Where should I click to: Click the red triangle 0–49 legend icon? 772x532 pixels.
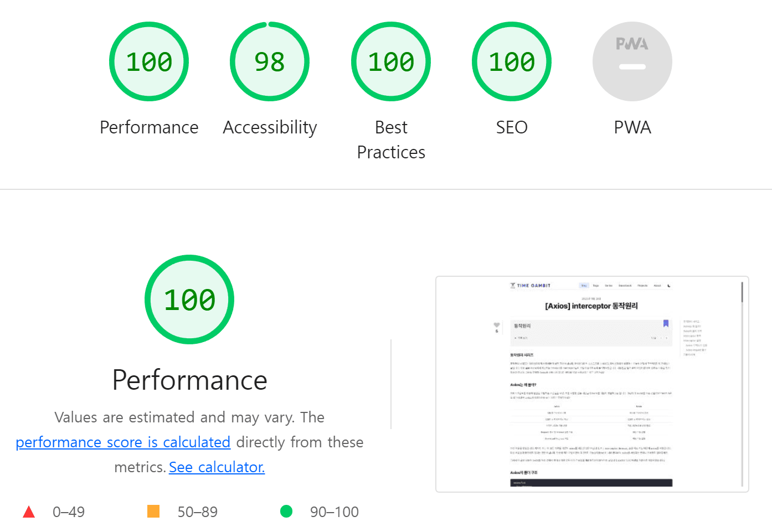click(x=29, y=512)
